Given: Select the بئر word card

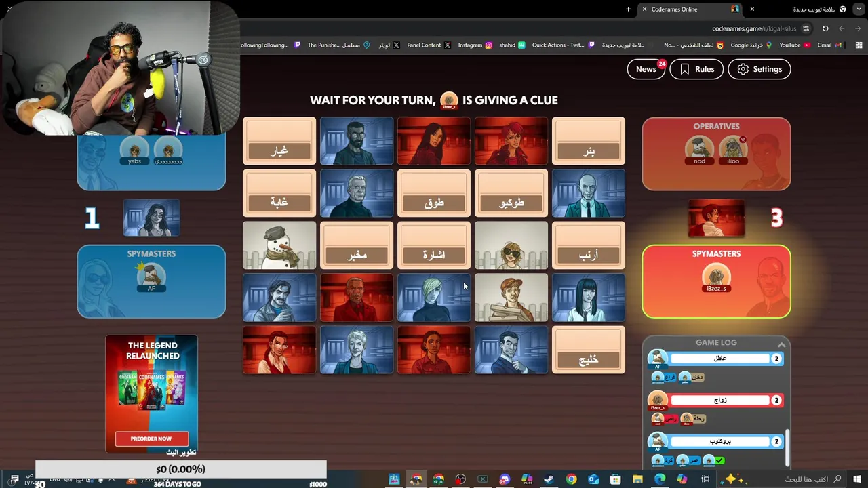Looking at the screenshot, I should (589, 142).
